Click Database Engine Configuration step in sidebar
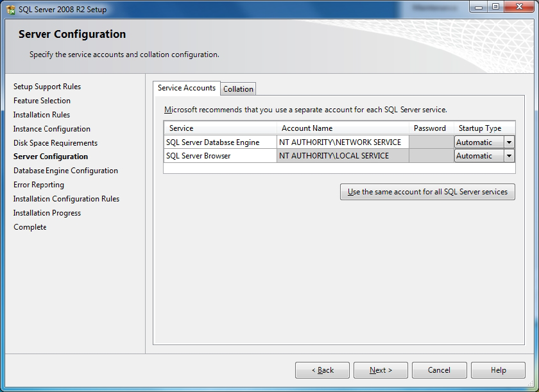This screenshot has width=539, height=392. (65, 171)
